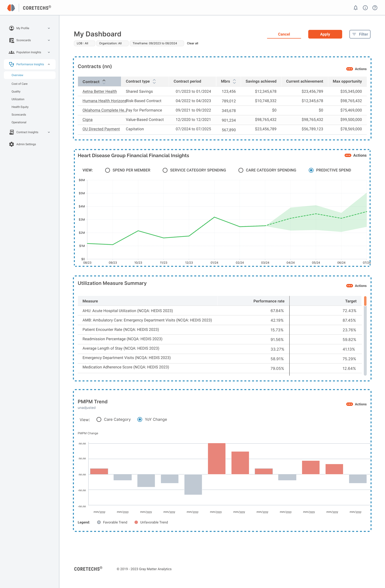The height and width of the screenshot is (588, 385).
Task: Click the utilization table scrollbar thumb
Action: tap(365, 301)
